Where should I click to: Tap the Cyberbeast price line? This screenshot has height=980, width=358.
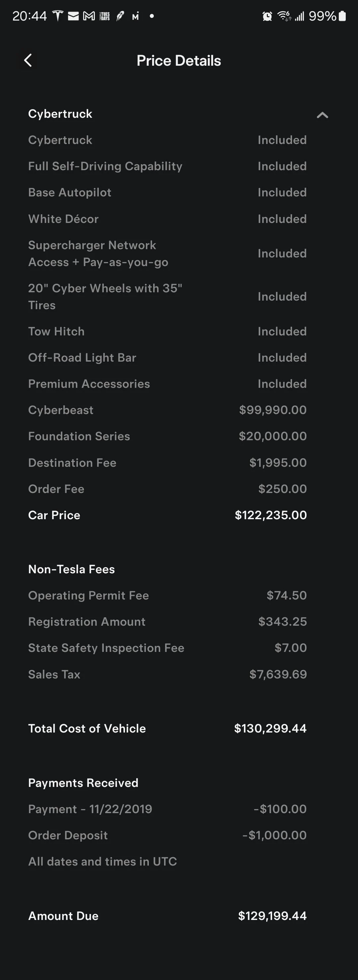167,410
